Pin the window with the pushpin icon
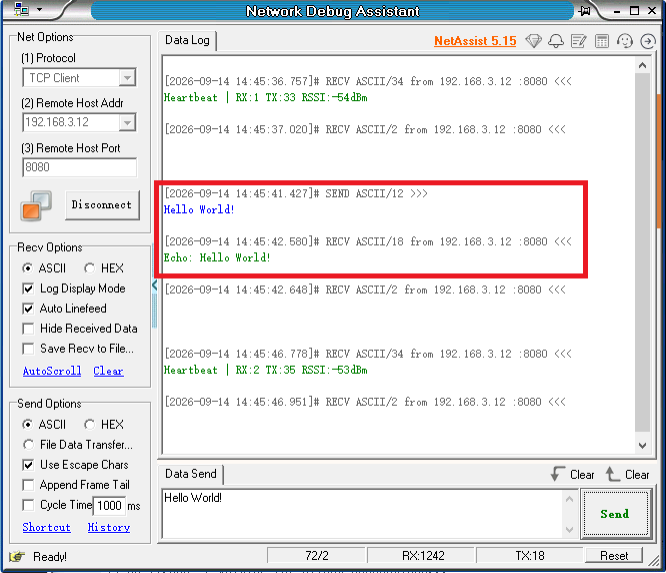Image resolution: width=666 pixels, height=573 pixels. (585, 11)
